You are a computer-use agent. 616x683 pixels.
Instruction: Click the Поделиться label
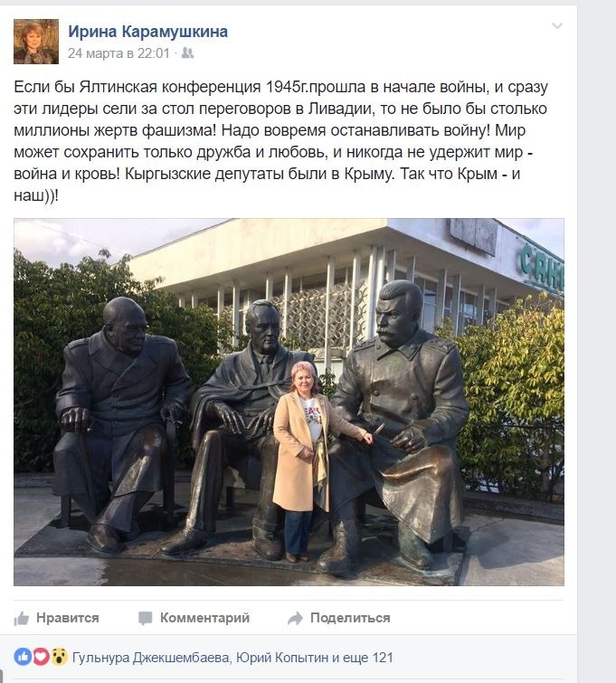click(350, 618)
